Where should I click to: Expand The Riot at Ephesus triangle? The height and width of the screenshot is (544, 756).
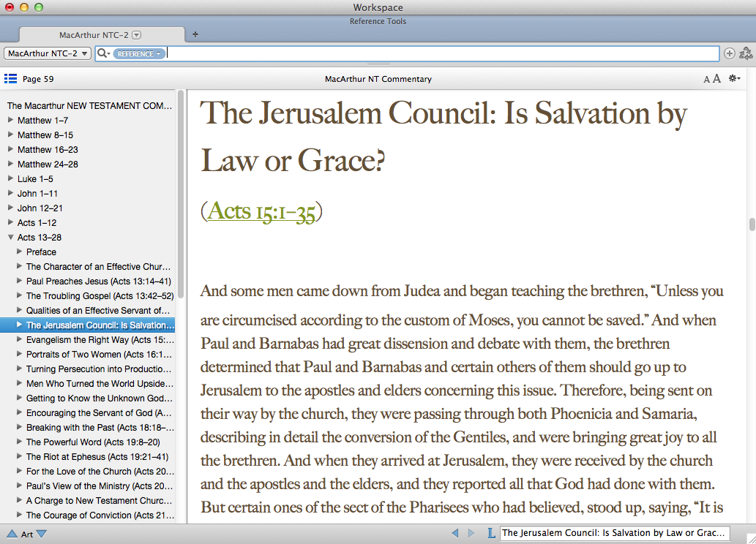point(19,456)
